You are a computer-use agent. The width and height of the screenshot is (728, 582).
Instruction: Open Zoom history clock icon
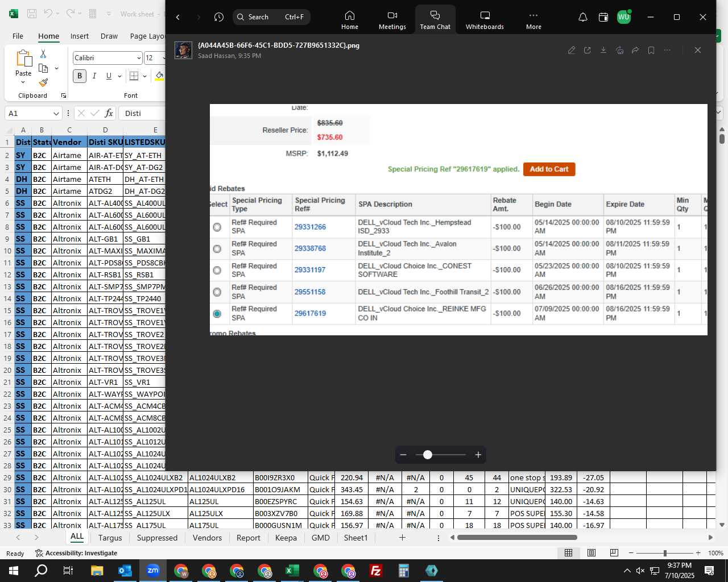219,17
